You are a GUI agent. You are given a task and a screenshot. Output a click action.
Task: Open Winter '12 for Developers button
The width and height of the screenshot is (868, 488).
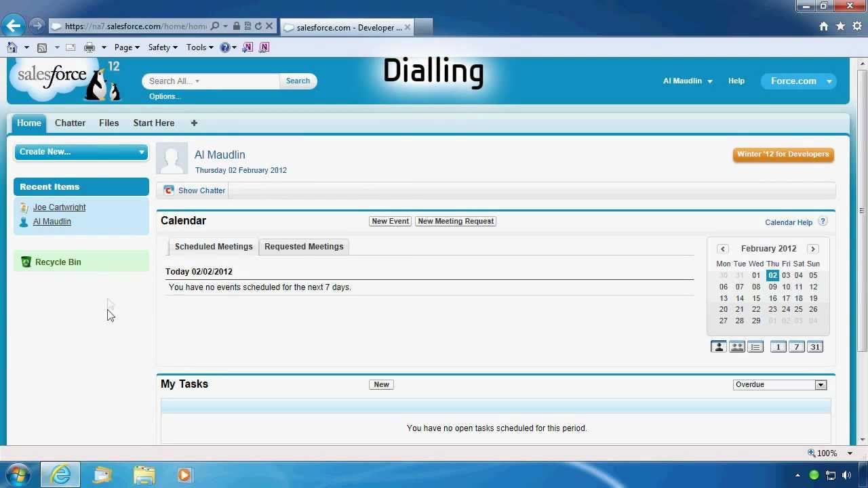tap(783, 155)
